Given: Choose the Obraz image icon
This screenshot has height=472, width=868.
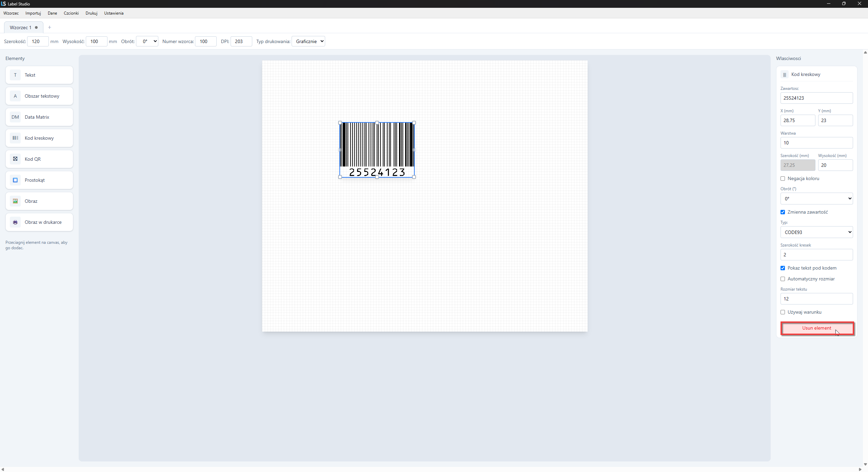Looking at the screenshot, I should 15,201.
